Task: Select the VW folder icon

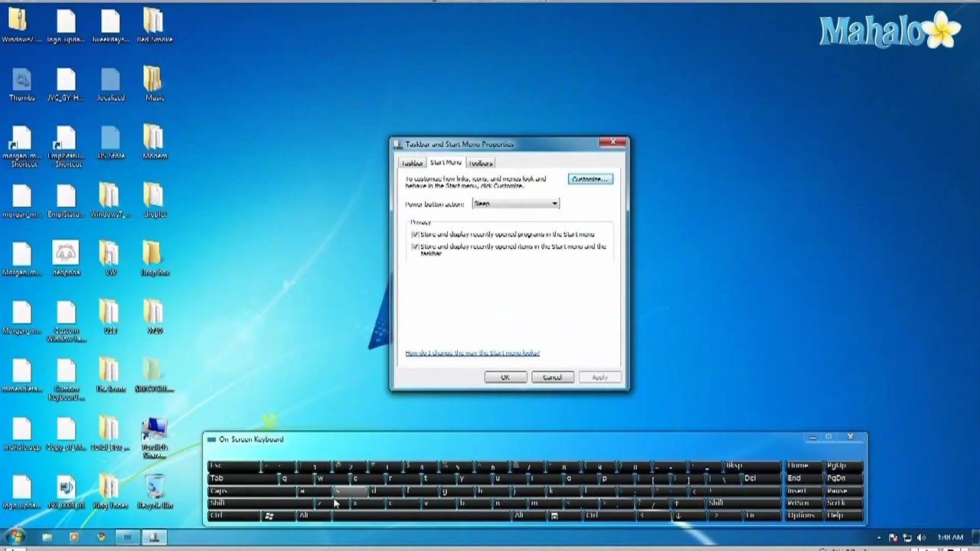Action: pyautogui.click(x=110, y=259)
